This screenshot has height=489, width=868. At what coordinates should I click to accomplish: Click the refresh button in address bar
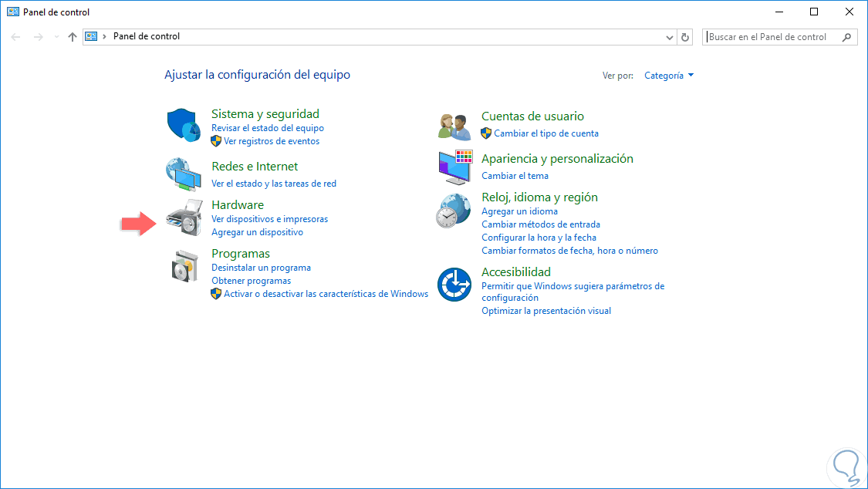685,37
